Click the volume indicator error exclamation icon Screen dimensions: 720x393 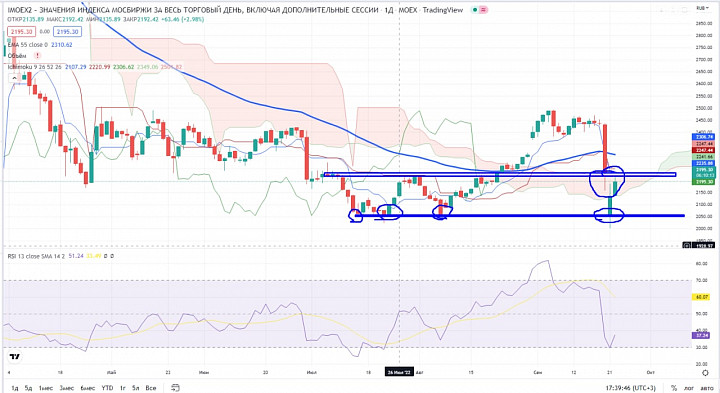(38, 56)
